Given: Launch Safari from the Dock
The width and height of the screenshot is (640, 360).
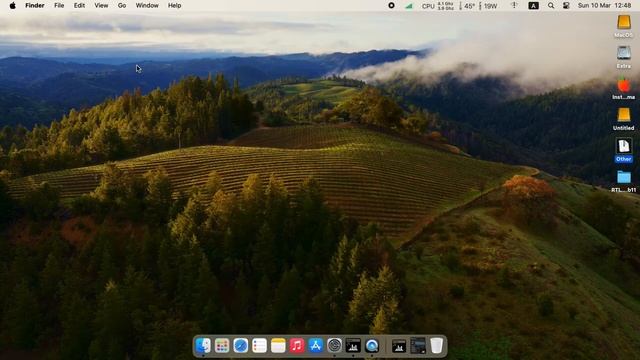Looking at the screenshot, I should tap(241, 346).
